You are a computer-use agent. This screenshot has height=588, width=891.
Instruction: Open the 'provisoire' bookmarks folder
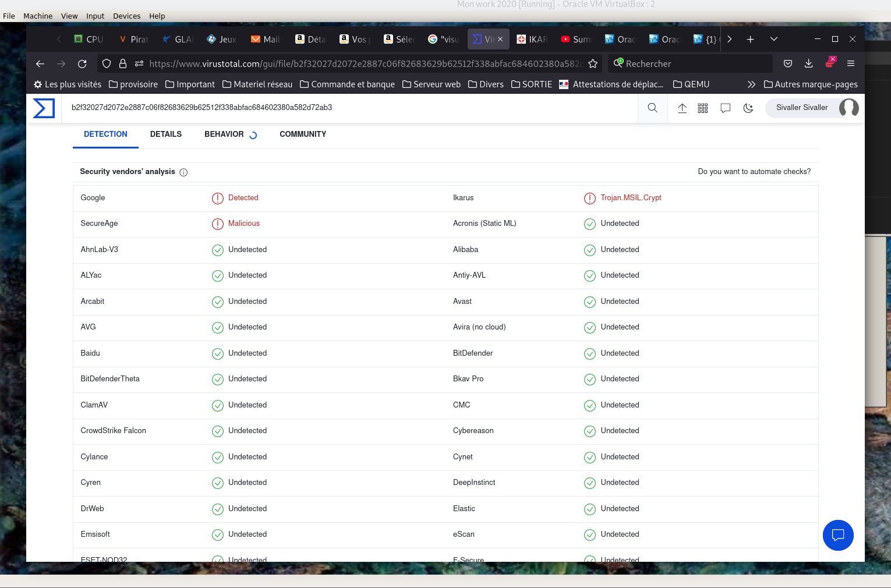point(133,84)
